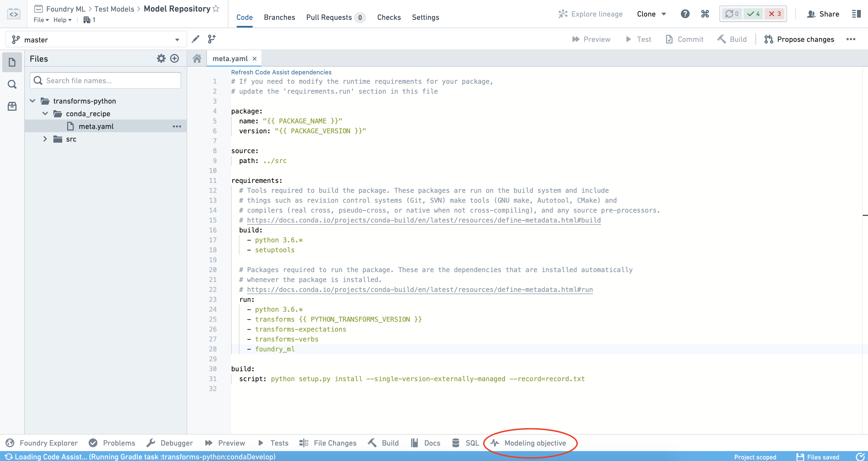Star the Model Repository as favorite
The width and height of the screenshot is (868, 461).
tap(216, 9)
